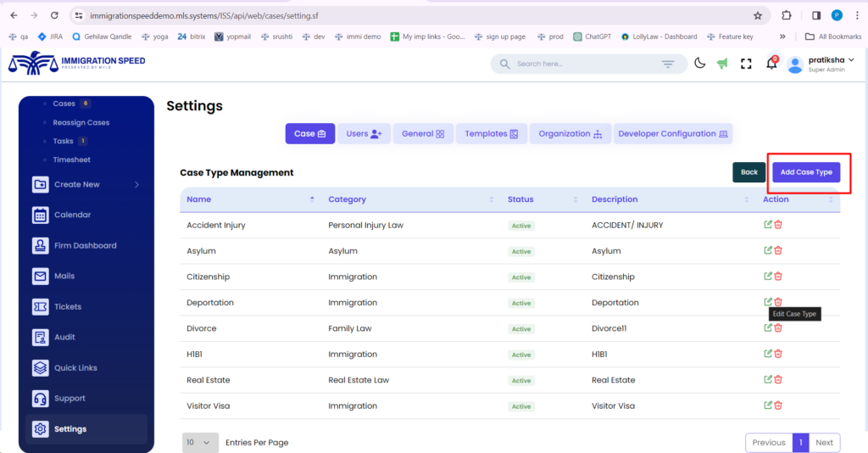The height and width of the screenshot is (453, 868).
Task: Switch to the General settings tab
Action: coord(423,133)
